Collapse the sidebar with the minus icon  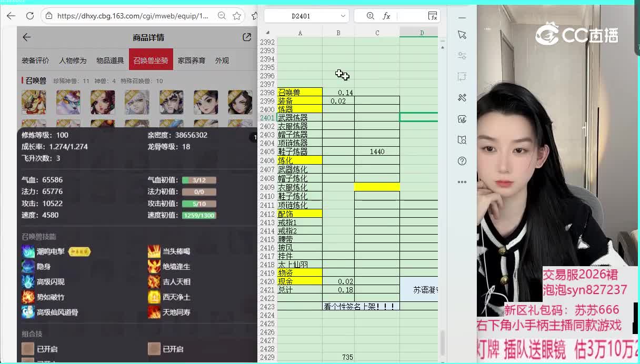pos(462,17)
